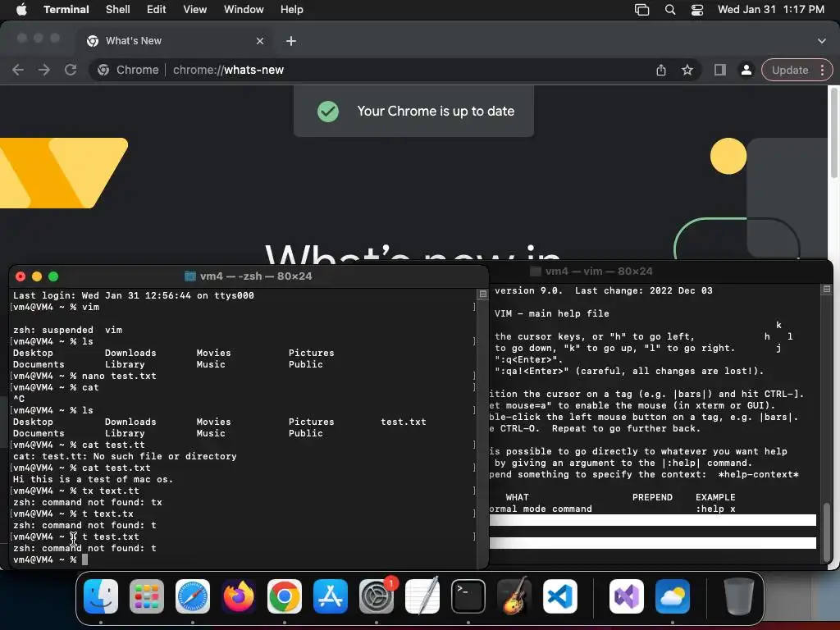
Task: Open Spotlight search in the menu bar
Action: (669, 10)
